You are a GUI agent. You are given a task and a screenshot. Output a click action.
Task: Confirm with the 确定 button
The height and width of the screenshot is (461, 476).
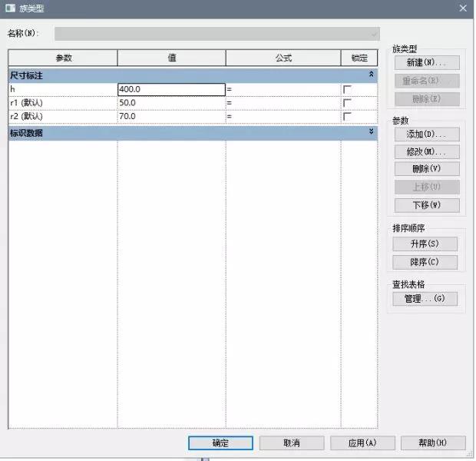tap(220, 443)
